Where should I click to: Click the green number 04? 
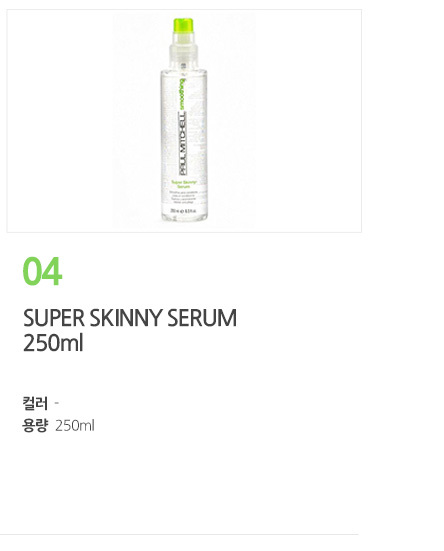[42, 271]
